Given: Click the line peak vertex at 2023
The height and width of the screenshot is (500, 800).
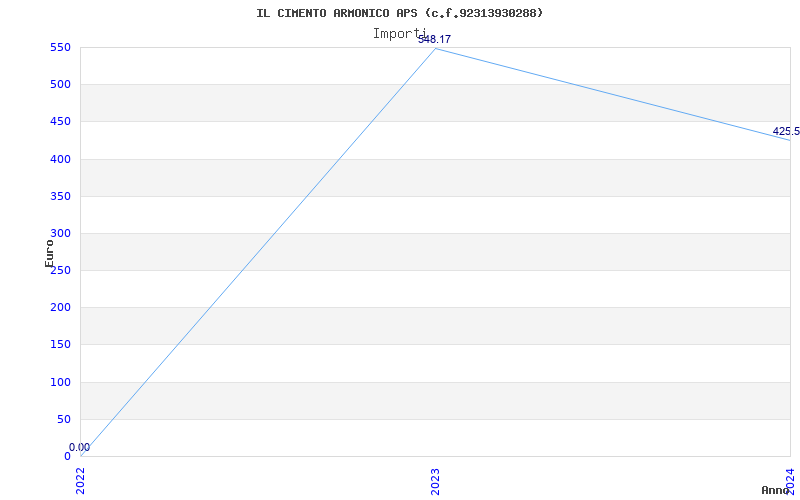Looking at the screenshot, I should point(435,48).
